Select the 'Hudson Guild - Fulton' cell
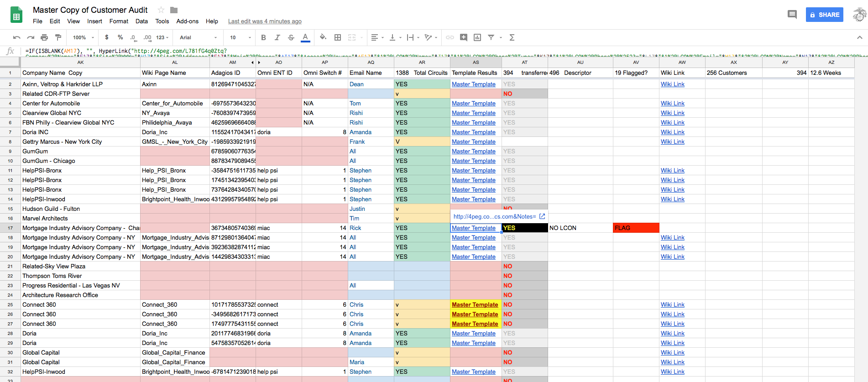This screenshot has height=382, width=868. pos(80,209)
